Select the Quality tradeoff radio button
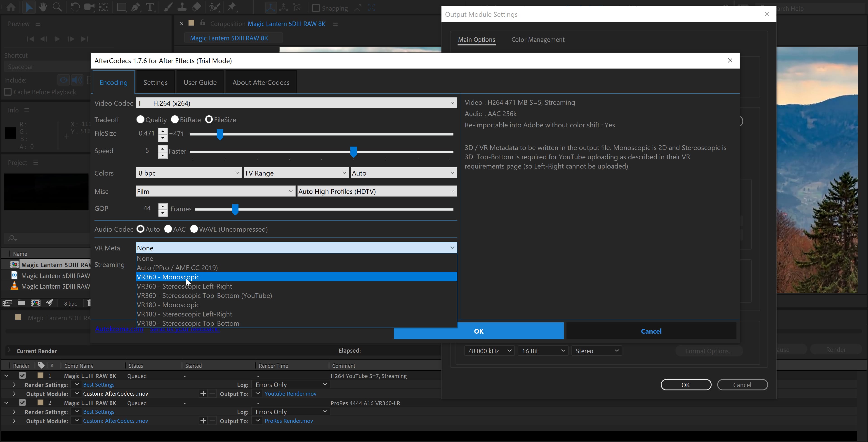This screenshot has height=442, width=868. click(141, 120)
